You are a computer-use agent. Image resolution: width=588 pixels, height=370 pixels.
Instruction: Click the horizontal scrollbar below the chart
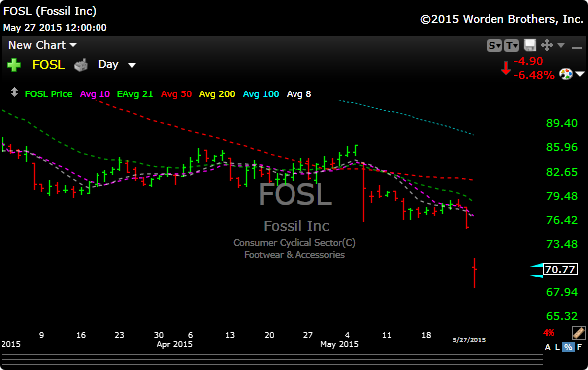click(x=272, y=359)
